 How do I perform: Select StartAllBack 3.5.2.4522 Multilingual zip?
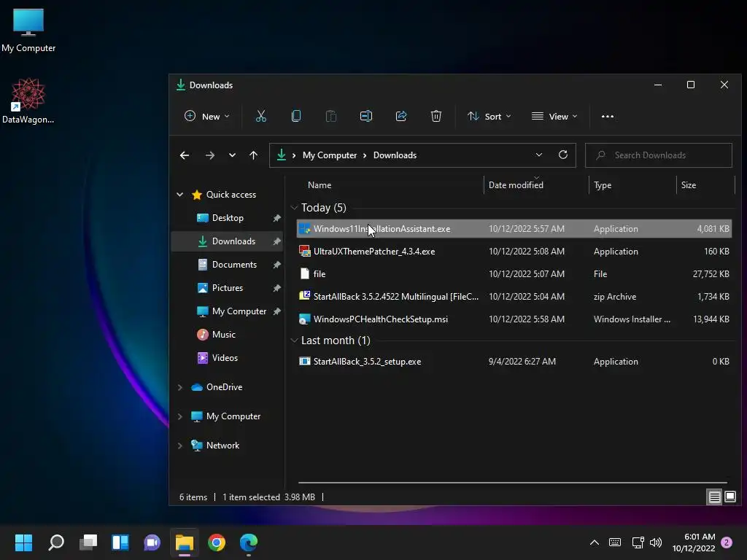(x=514, y=297)
